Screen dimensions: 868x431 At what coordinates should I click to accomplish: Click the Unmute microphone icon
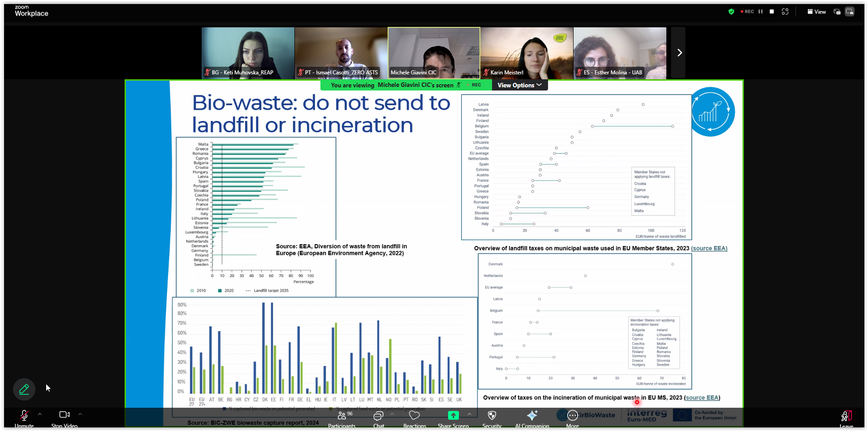(24, 415)
